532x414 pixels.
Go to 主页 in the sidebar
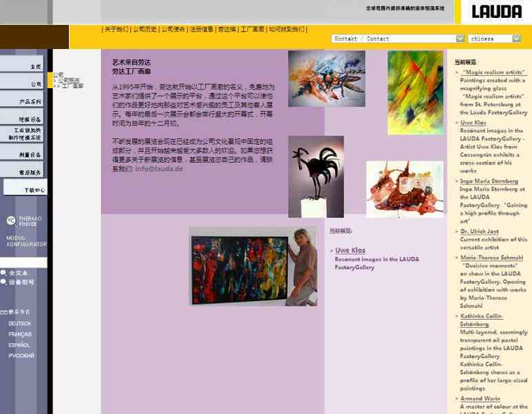point(22,64)
